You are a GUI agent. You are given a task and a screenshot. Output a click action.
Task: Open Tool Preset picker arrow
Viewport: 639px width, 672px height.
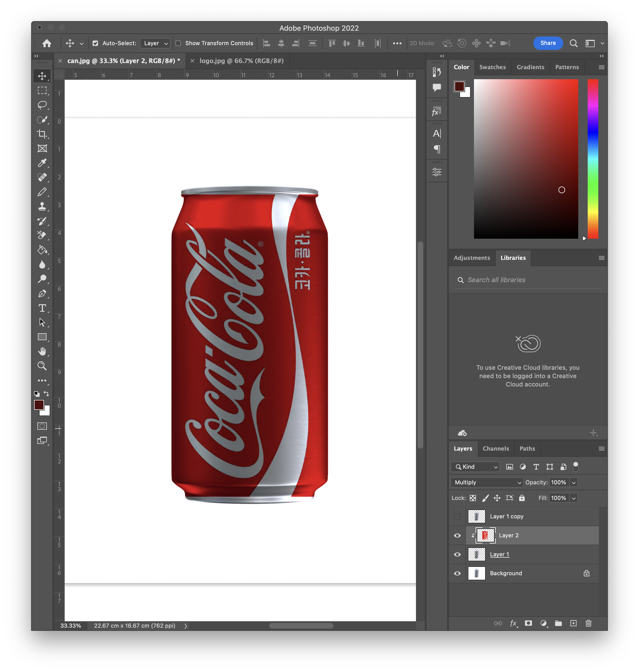point(81,43)
